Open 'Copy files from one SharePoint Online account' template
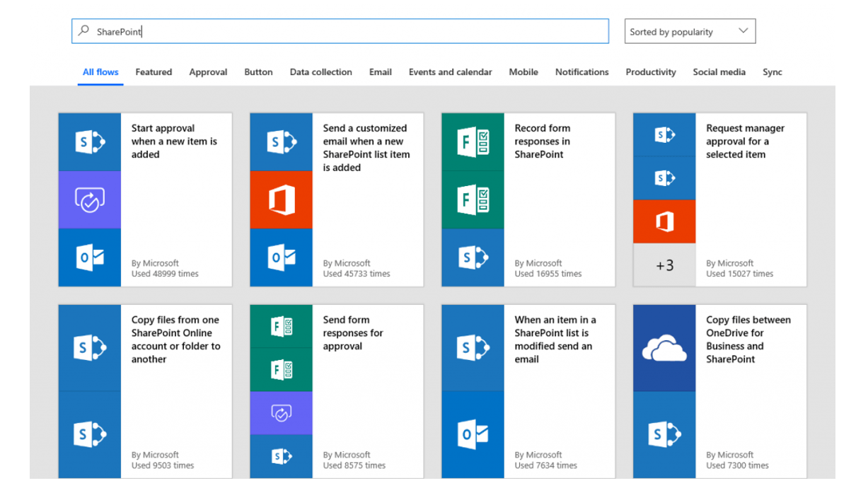Screen dimensions: 868x500 175,339
